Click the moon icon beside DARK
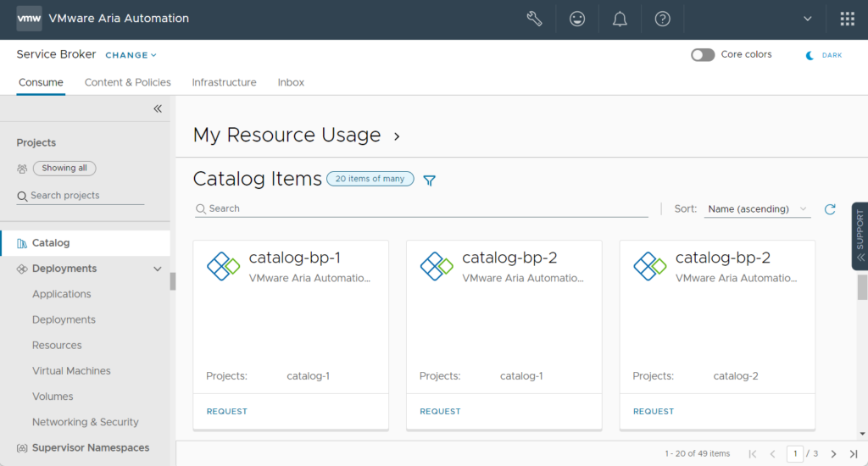The height and width of the screenshot is (466, 868). (810, 55)
